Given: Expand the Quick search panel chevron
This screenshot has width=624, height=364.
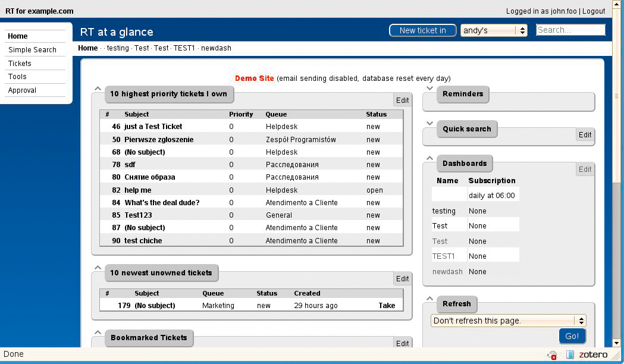Looking at the screenshot, I should click(430, 124).
